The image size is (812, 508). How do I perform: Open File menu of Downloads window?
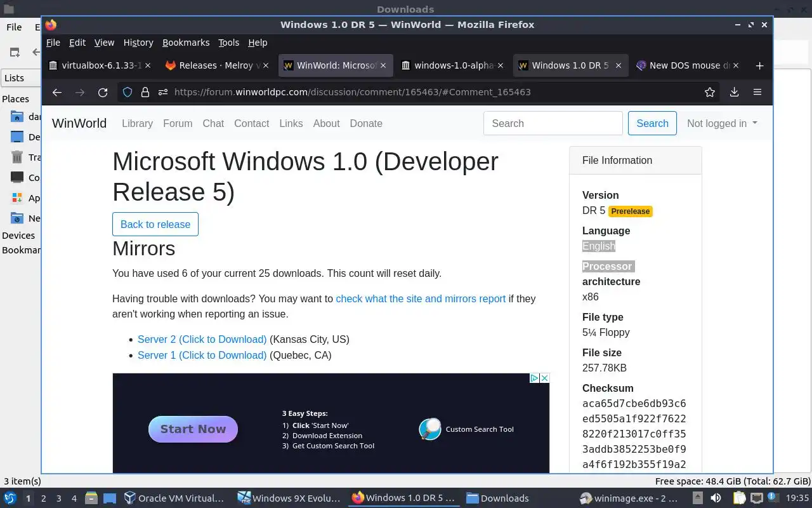[x=14, y=27]
